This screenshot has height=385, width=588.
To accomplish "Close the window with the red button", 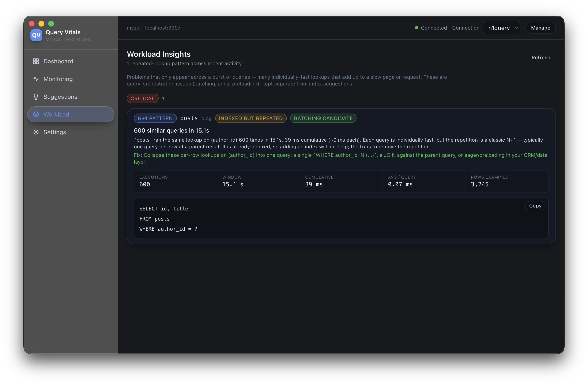I will pyautogui.click(x=32, y=23).
